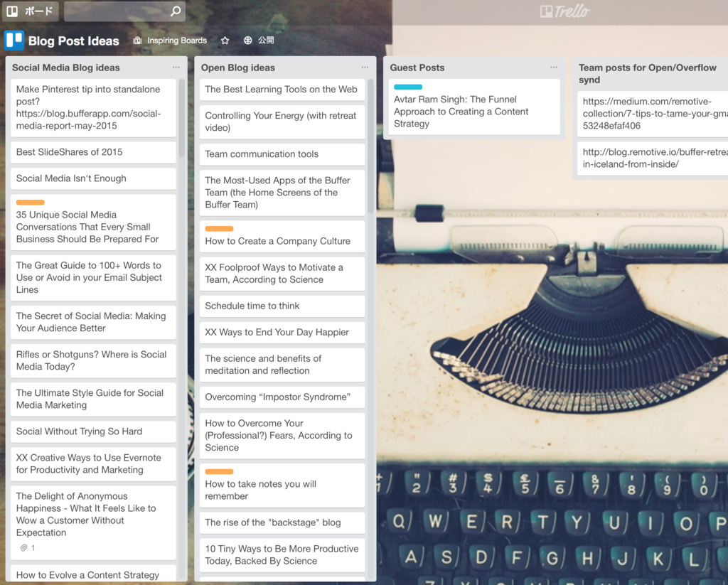Focus the board search field
The width and height of the screenshot is (728, 585).
click(124, 11)
